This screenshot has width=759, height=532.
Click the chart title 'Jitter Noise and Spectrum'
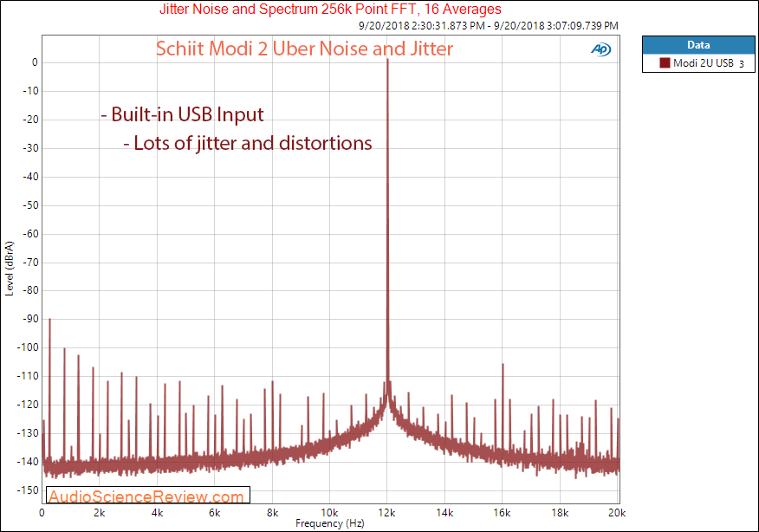[x=330, y=10]
